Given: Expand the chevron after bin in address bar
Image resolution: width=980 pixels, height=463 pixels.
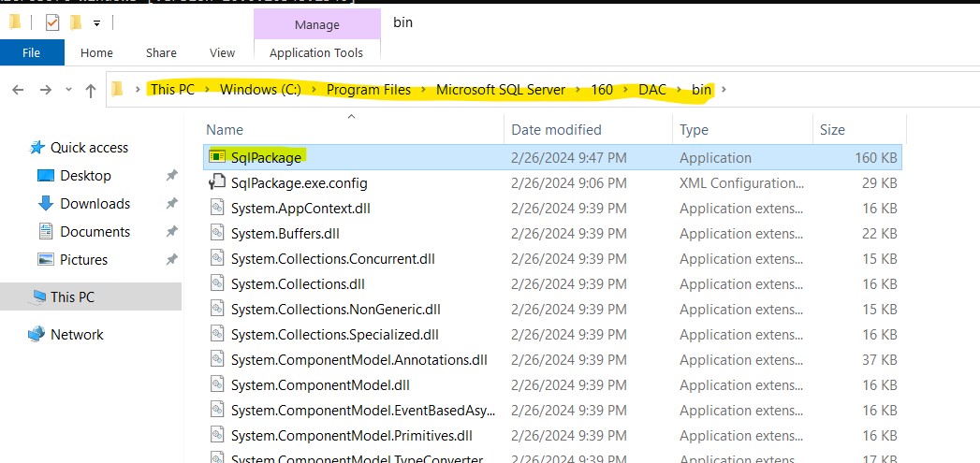Looking at the screenshot, I should [x=723, y=90].
